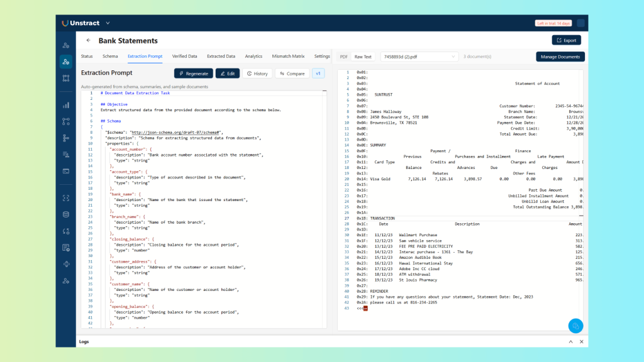The width and height of the screenshot is (644, 362).
Task: Open the 7458893d (2).pdf document dropdown
Action: 419,57
